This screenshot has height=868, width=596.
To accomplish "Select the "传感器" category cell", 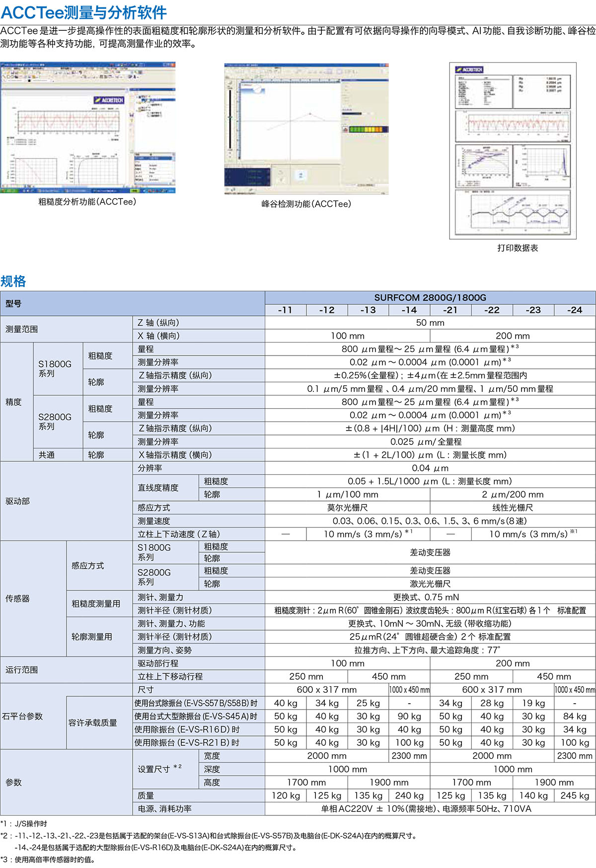I will coord(33,598).
